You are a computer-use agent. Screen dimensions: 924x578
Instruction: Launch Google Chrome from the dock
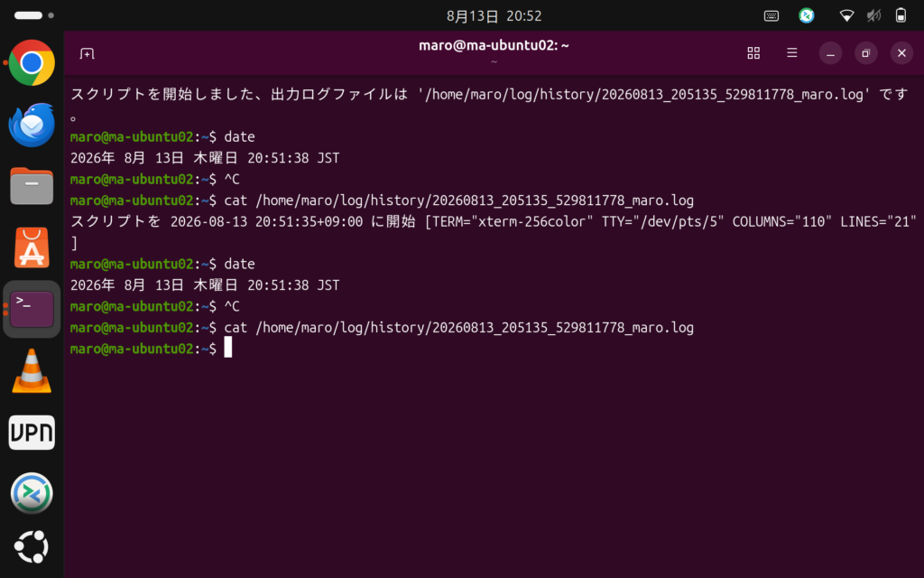pyautogui.click(x=32, y=62)
